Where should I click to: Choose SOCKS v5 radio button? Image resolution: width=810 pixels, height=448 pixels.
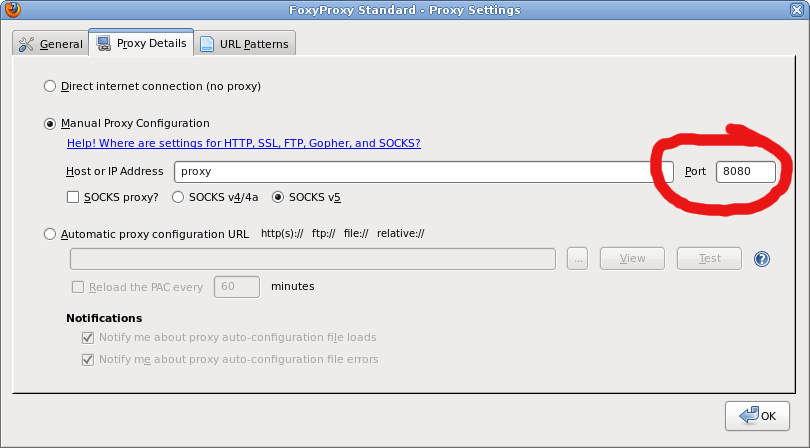[278, 197]
